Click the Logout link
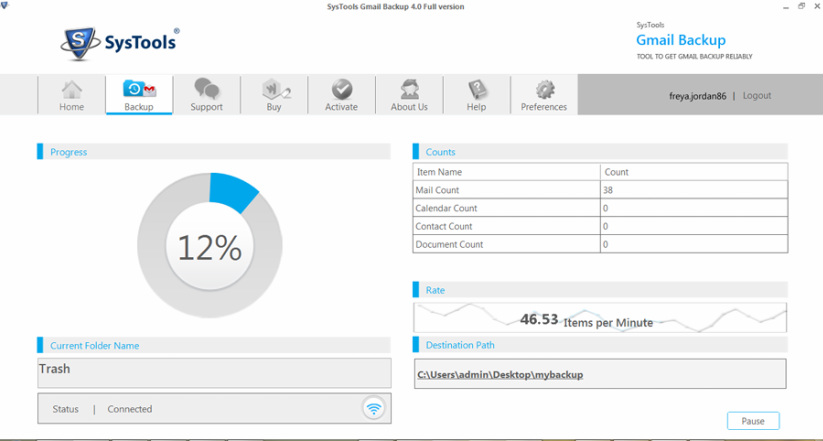This screenshot has width=823, height=441. coord(757,96)
